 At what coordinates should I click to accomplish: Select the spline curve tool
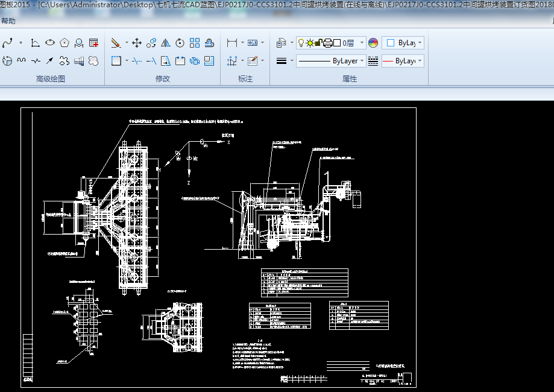point(7,43)
